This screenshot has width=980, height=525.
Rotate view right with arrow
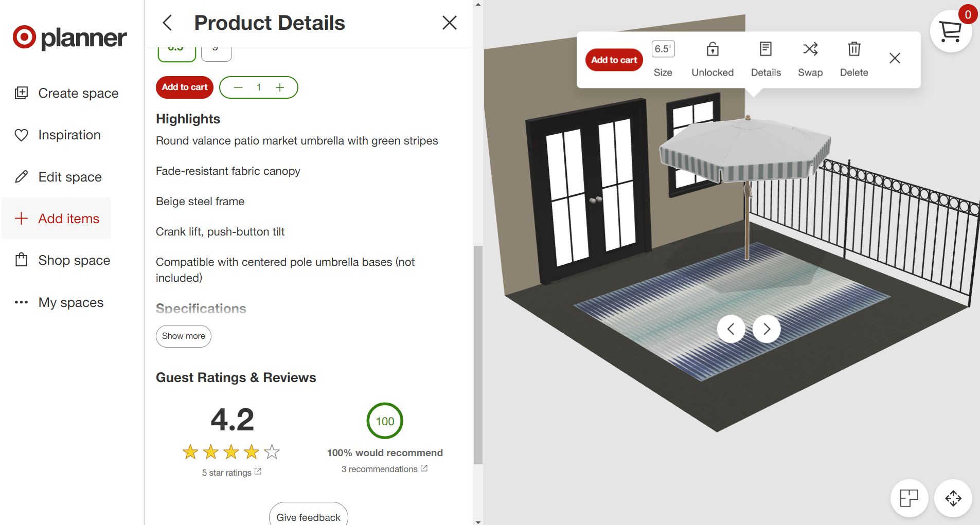pyautogui.click(x=767, y=329)
